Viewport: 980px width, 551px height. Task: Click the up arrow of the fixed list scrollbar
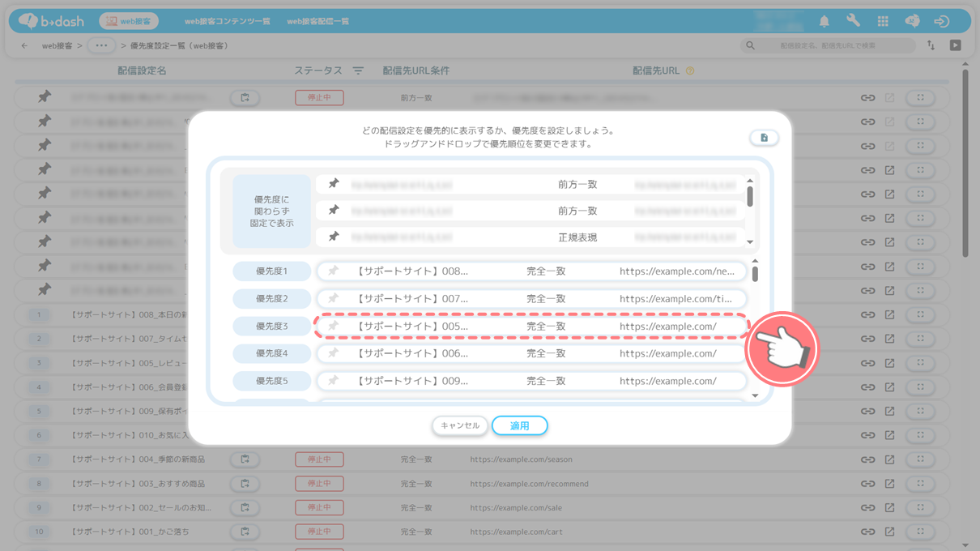point(750,181)
